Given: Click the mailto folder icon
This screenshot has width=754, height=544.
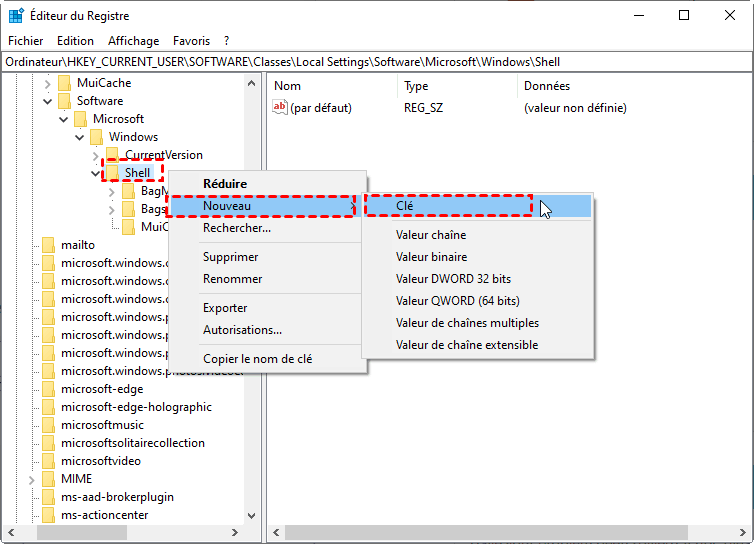Looking at the screenshot, I should (48, 245).
